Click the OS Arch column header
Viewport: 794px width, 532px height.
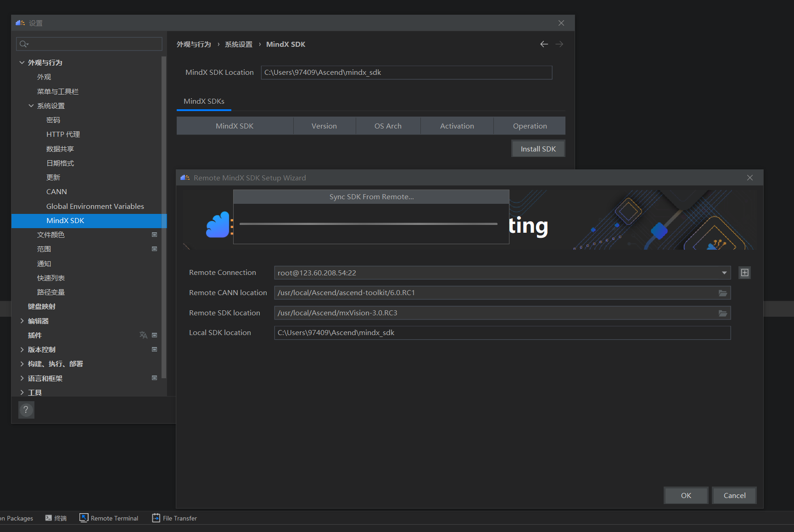coord(388,126)
